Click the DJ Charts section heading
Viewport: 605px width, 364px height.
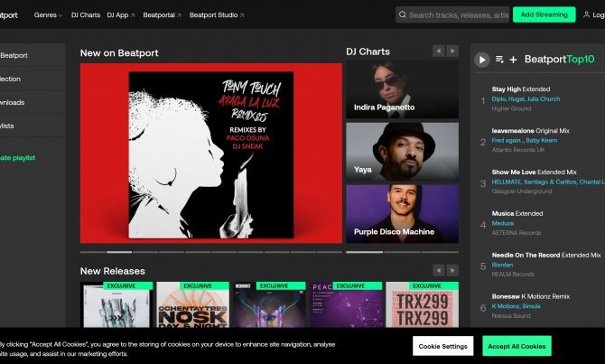point(368,51)
